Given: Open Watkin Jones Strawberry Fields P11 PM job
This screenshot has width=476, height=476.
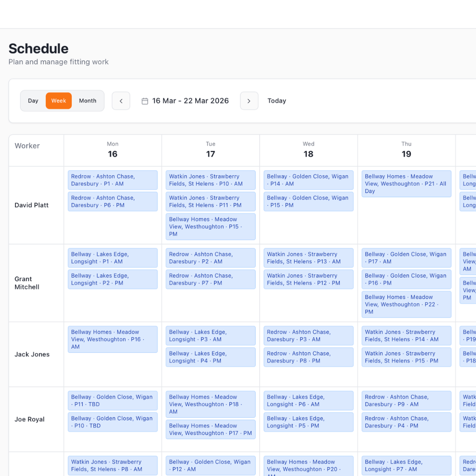Looking at the screenshot, I should pos(211,202).
